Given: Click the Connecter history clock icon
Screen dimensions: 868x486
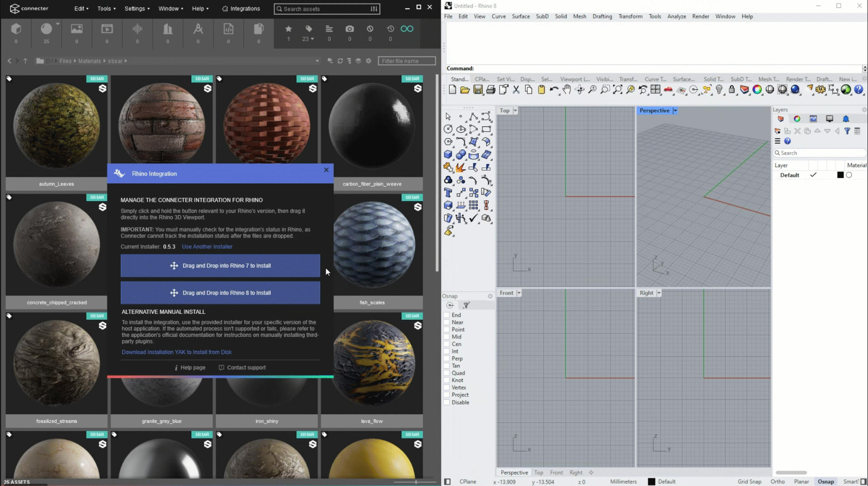Looking at the screenshot, I should 391,29.
